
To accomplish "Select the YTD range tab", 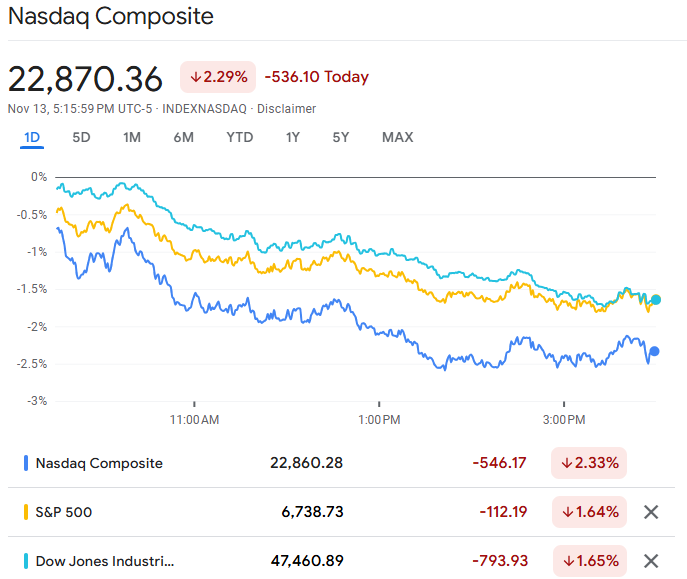I will click(x=239, y=137).
